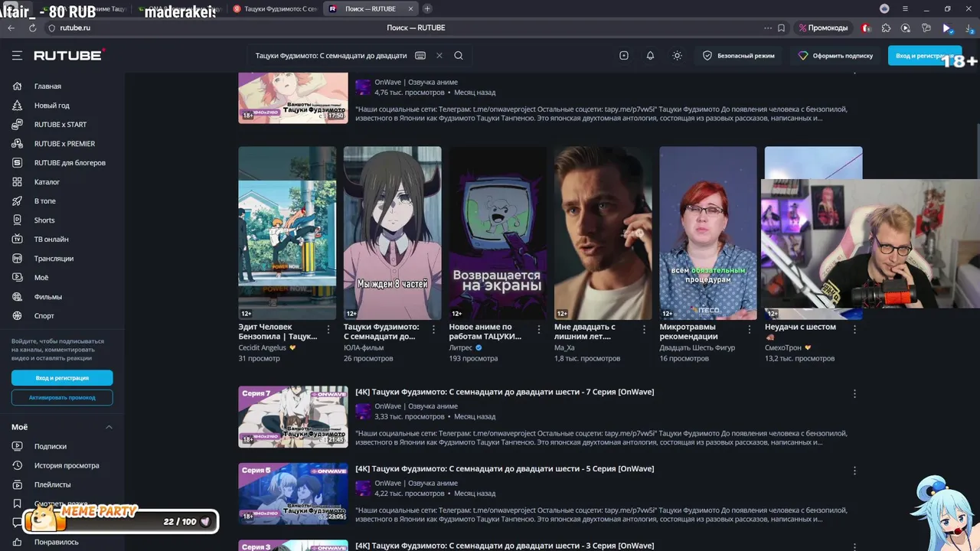Screen dimensions: 980x551
Task: Reload the page
Action: coord(32,28)
